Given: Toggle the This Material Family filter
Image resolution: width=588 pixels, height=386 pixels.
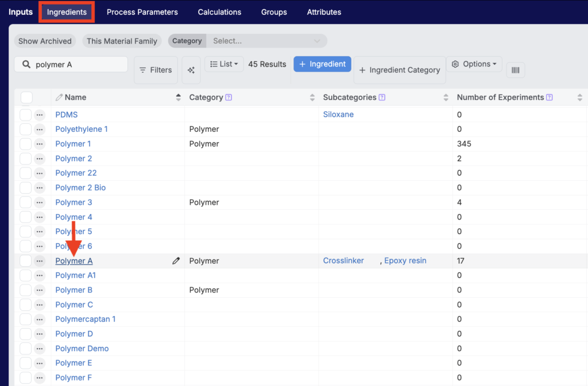Looking at the screenshot, I should tap(122, 41).
